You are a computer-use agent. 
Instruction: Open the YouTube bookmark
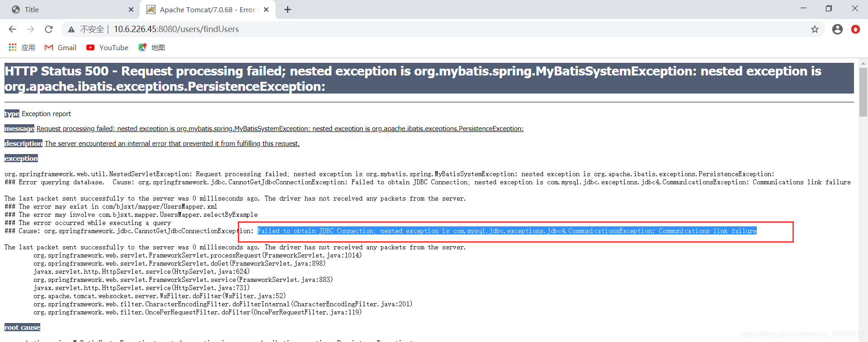107,47
